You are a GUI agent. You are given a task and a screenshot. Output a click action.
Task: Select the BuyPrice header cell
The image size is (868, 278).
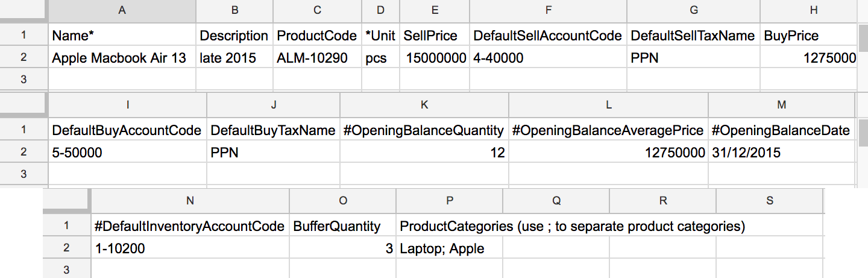pos(808,36)
